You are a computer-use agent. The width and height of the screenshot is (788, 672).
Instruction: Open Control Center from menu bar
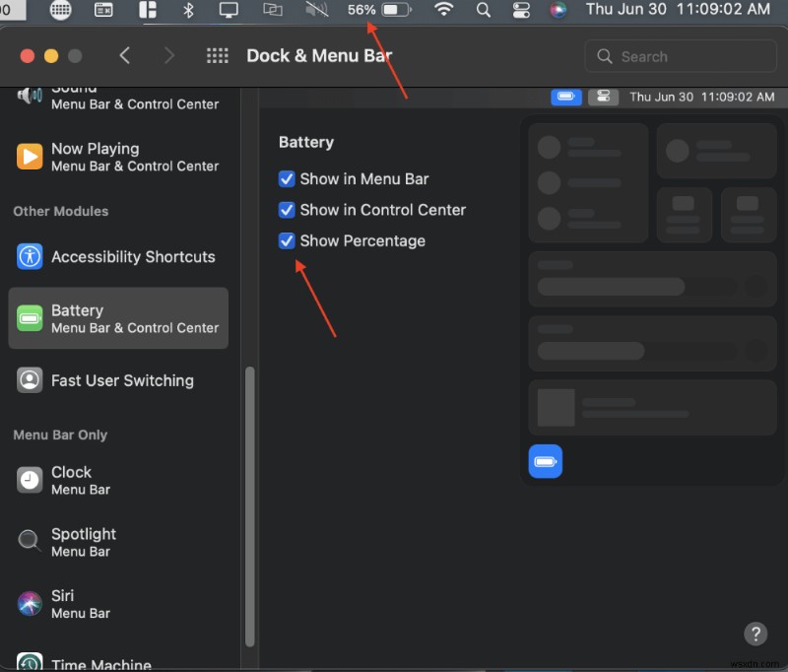tap(520, 11)
